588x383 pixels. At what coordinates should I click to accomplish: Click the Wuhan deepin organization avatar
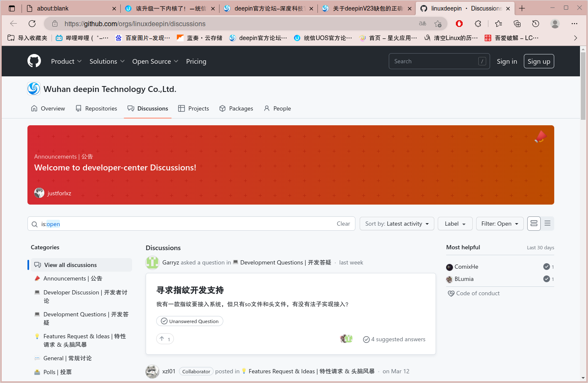33,89
